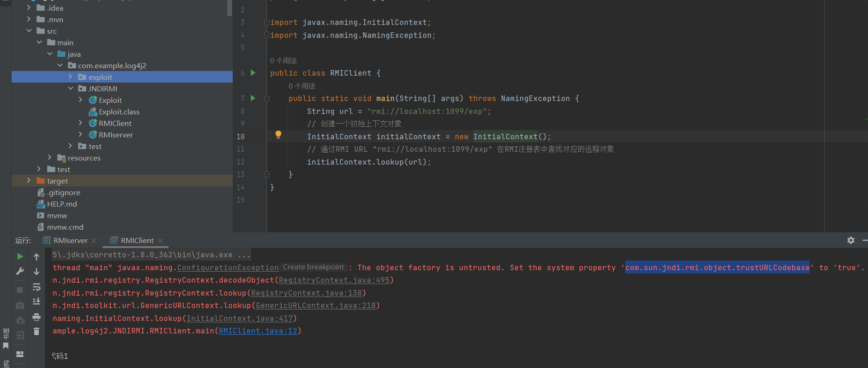Click the soft-wrap icon in console toolbar
Viewport: 868px width, 368px height.
pyautogui.click(x=36, y=287)
